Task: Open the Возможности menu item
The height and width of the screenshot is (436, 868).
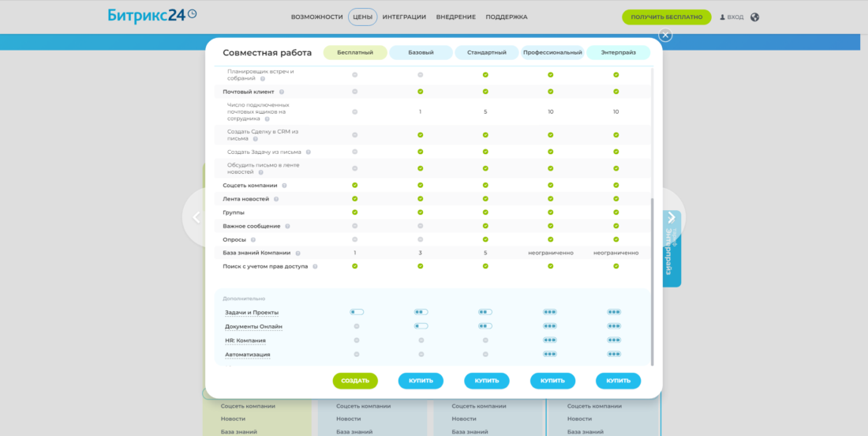Action: (316, 17)
